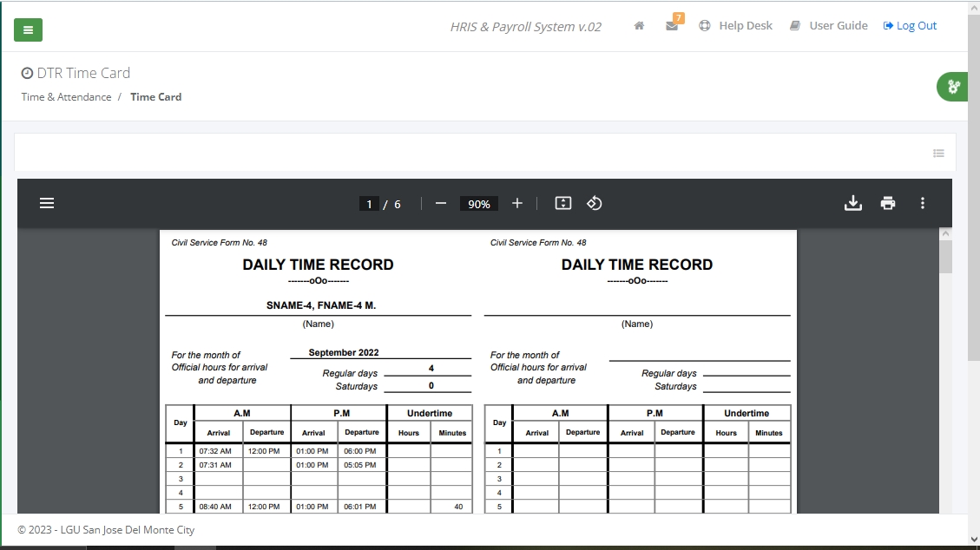Image resolution: width=980 pixels, height=550 pixels.
Task: Click the Time Card breadcrumb
Action: [155, 97]
